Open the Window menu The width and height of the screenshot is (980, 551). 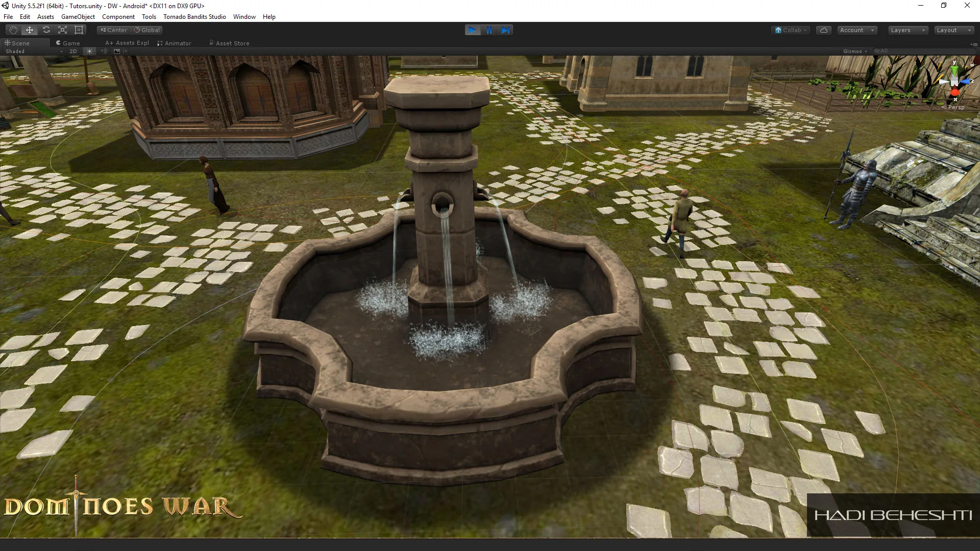click(244, 17)
